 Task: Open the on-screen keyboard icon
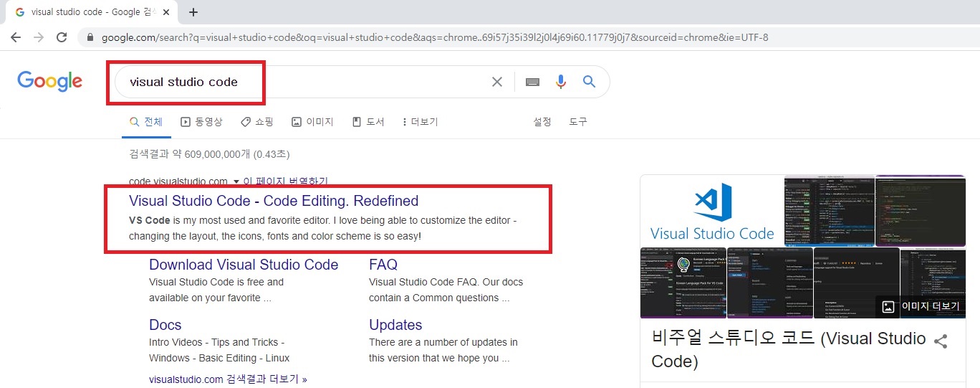(532, 82)
